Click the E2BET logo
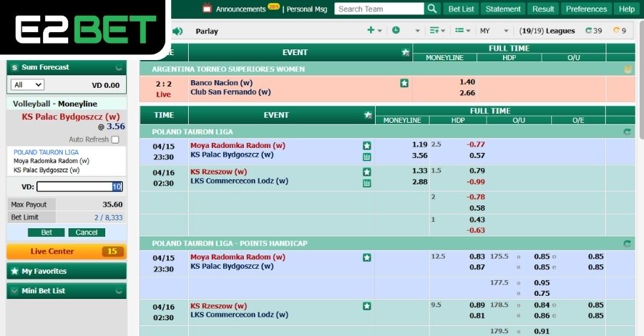 pyautogui.click(x=85, y=29)
